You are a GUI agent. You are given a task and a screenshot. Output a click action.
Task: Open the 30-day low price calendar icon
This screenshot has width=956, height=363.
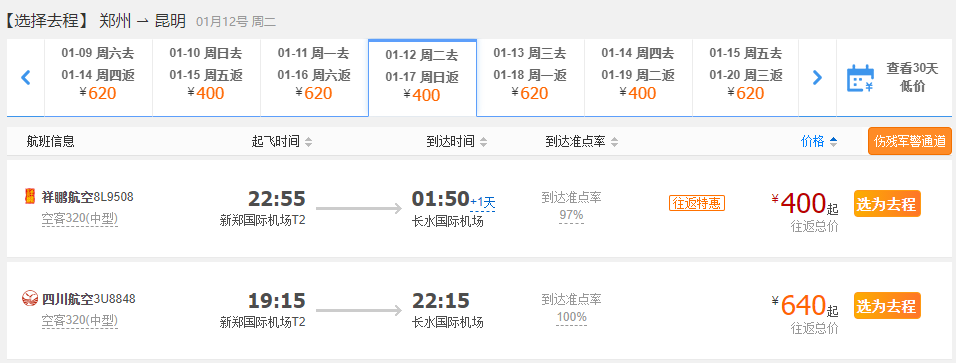(x=860, y=78)
